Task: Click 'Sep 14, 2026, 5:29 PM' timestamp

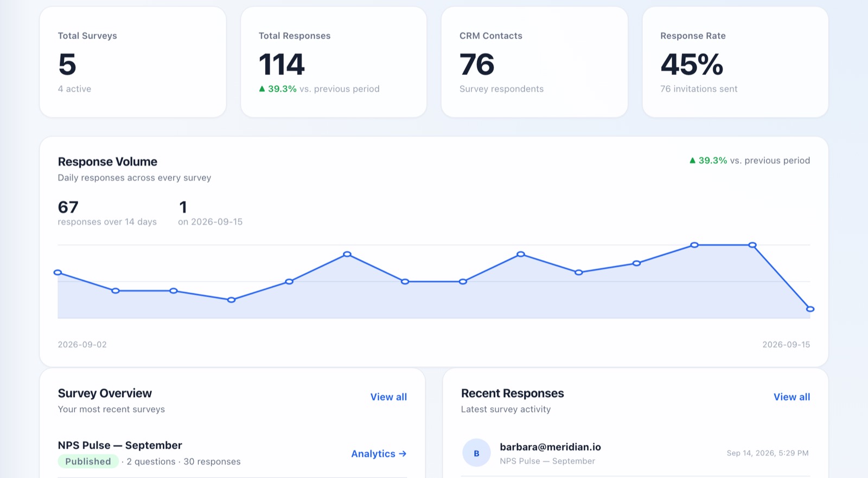Action: pos(768,453)
